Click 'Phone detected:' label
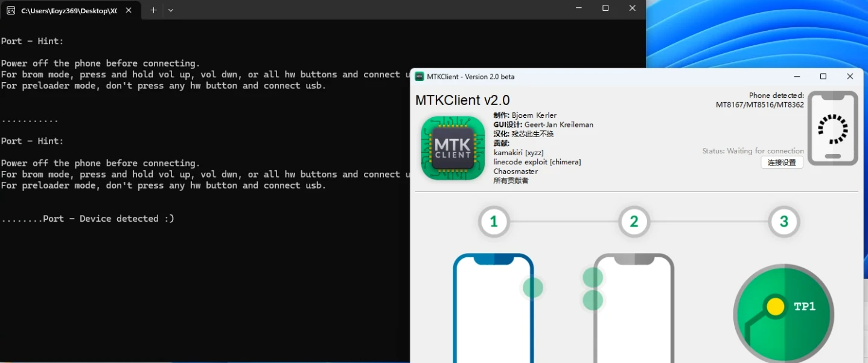The height and width of the screenshot is (363, 868). pyautogui.click(x=776, y=95)
